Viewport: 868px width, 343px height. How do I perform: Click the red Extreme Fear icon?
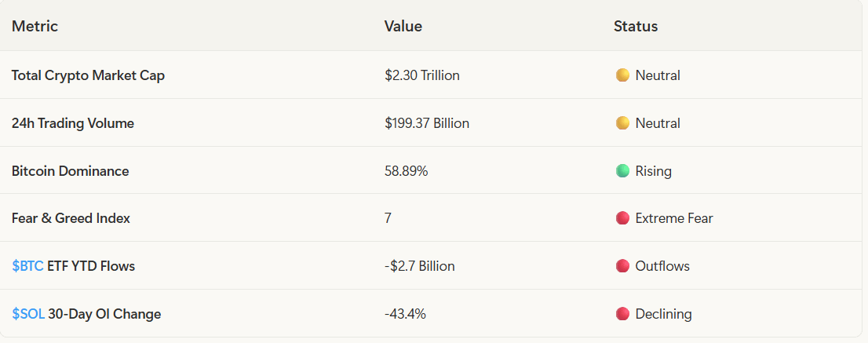tap(622, 218)
